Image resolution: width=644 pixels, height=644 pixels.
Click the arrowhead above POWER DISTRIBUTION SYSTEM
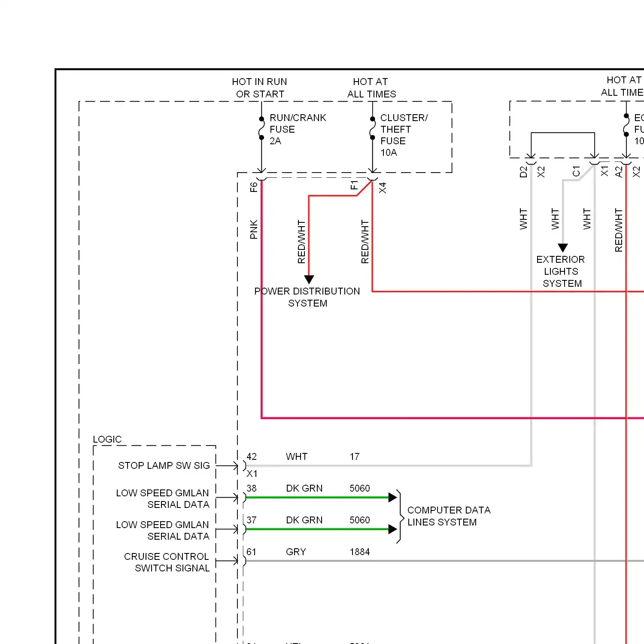(309, 280)
